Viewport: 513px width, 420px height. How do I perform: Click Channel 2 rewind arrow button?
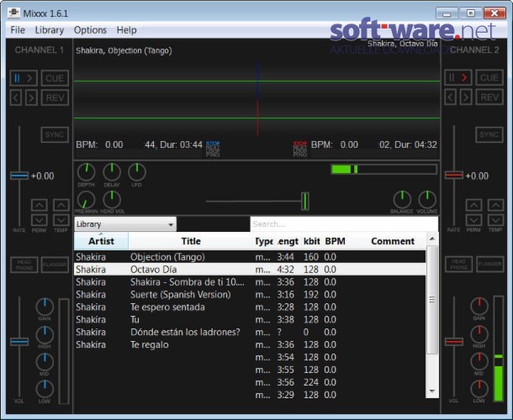tap(450, 97)
